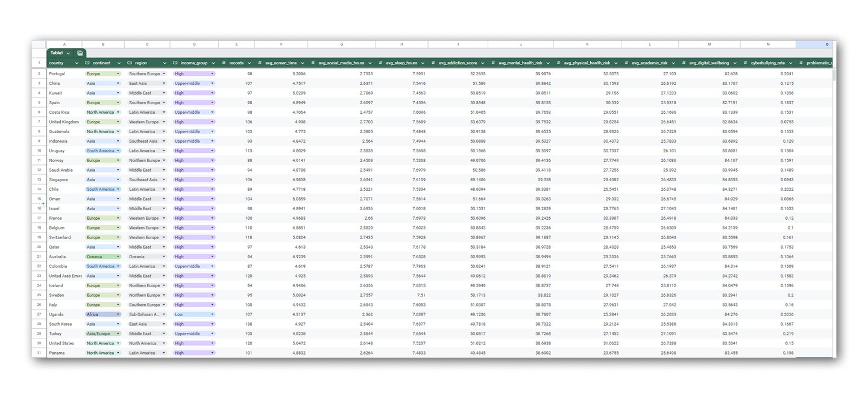Image resolution: width=868 pixels, height=398 pixels.
Task: Open Portugal's Europe continent chip dropdown
Action: click(103, 73)
